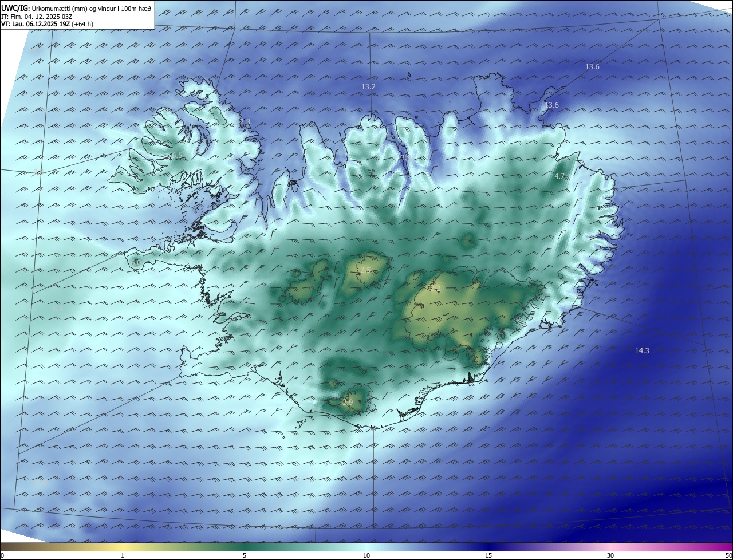Click the 2.5 value on the Hofsjökull glacier
This screenshot has width=733, height=560.
(365, 269)
